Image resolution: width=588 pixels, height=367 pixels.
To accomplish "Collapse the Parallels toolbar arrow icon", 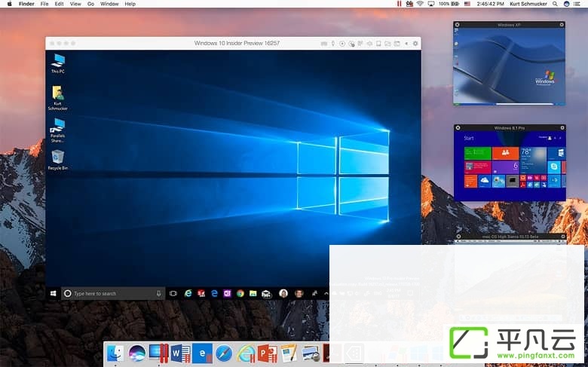I will pos(406,44).
